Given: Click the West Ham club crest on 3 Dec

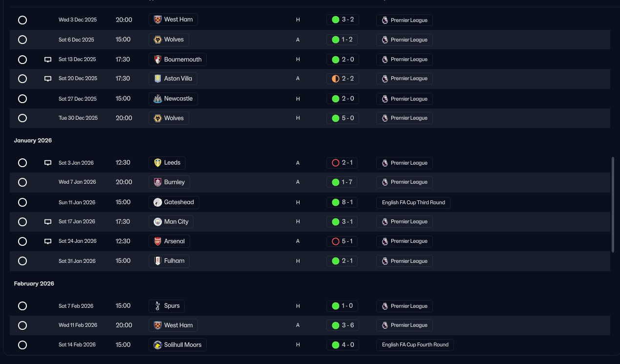Looking at the screenshot, I should (157, 20).
